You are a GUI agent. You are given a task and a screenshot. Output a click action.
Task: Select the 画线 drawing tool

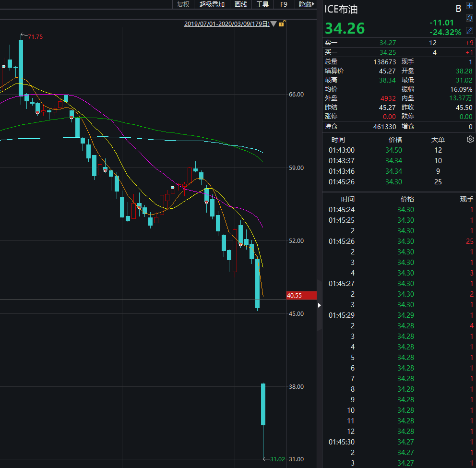[x=241, y=4]
